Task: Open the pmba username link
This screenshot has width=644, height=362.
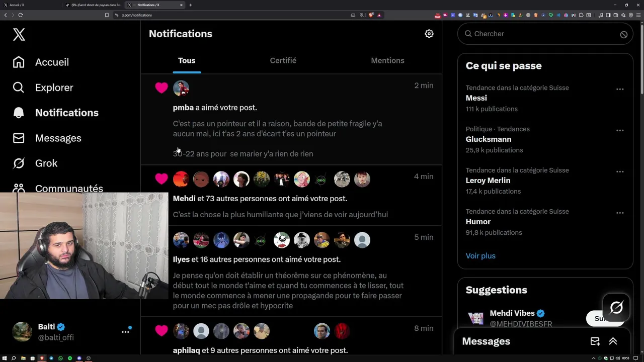Action: pos(183,108)
